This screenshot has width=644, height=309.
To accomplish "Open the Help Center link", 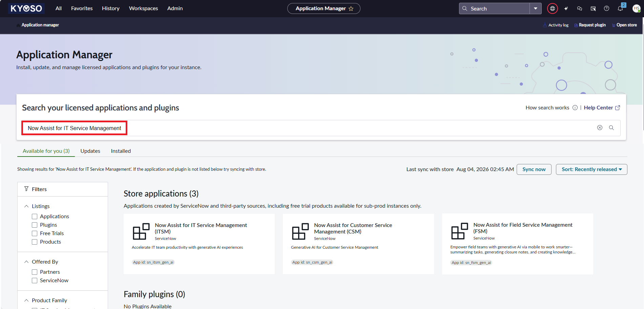I will pos(602,108).
